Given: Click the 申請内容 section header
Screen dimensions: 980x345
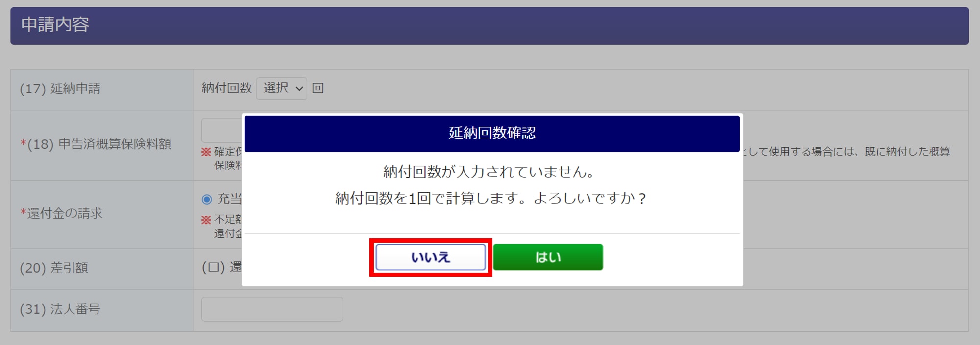Looking at the screenshot, I should (x=490, y=25).
